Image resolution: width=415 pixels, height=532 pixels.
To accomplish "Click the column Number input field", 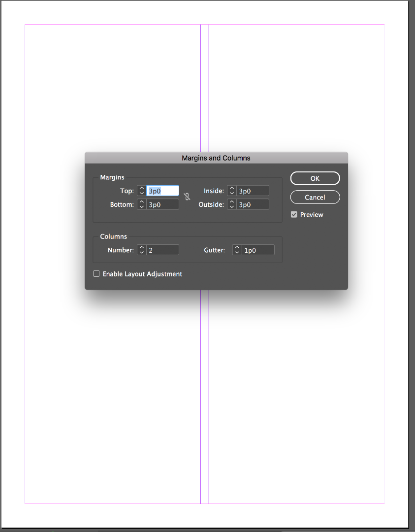I will click(x=162, y=250).
